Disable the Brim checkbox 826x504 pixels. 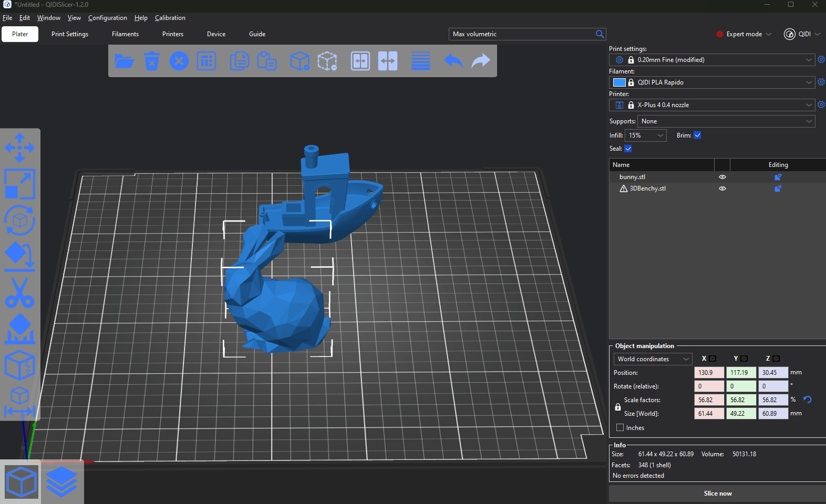tap(697, 135)
